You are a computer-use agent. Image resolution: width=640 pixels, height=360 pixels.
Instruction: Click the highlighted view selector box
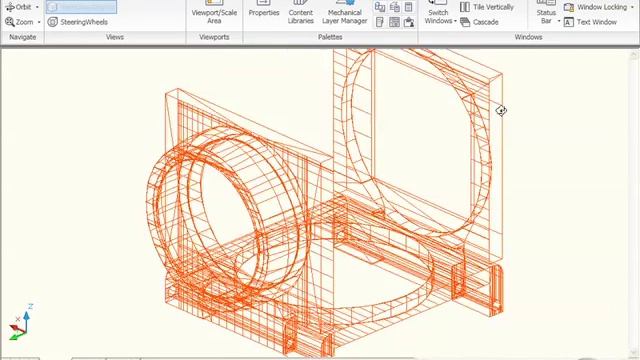tap(81, 7)
